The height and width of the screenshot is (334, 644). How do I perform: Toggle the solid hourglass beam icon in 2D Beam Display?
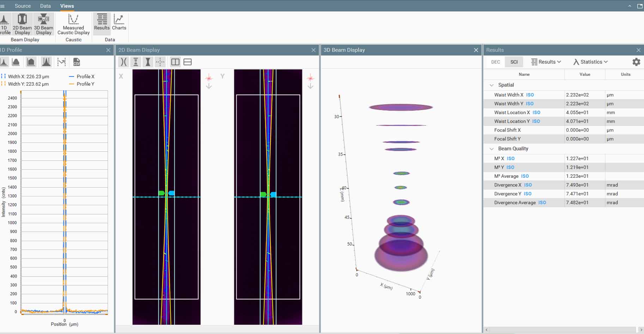(148, 62)
